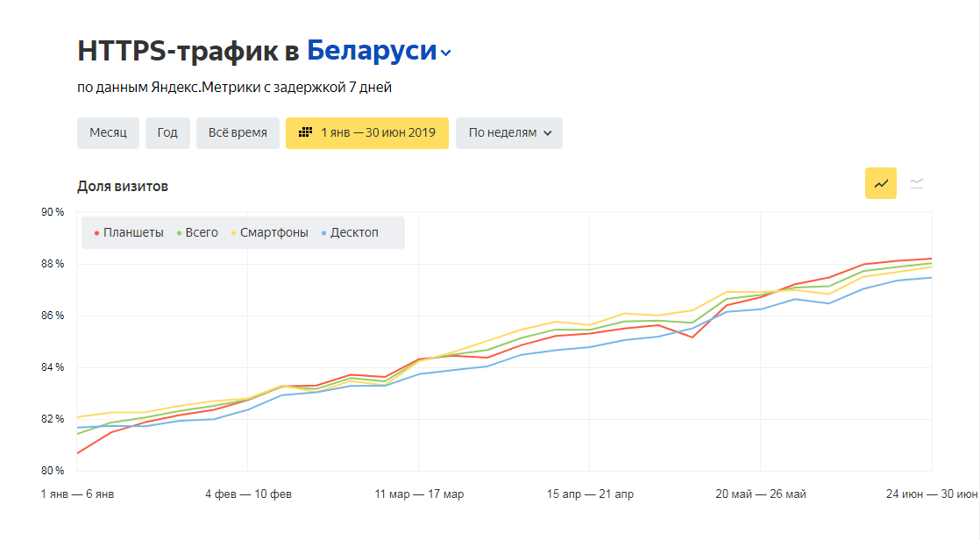This screenshot has height=540, width=980.
Task: Select the Месяц period tab
Action: tap(108, 133)
